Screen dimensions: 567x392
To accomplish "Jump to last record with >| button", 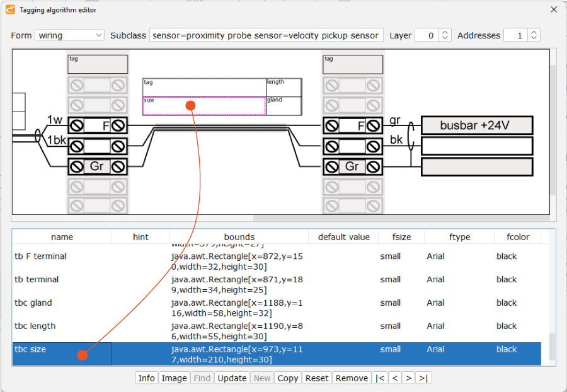I will click(x=423, y=378).
